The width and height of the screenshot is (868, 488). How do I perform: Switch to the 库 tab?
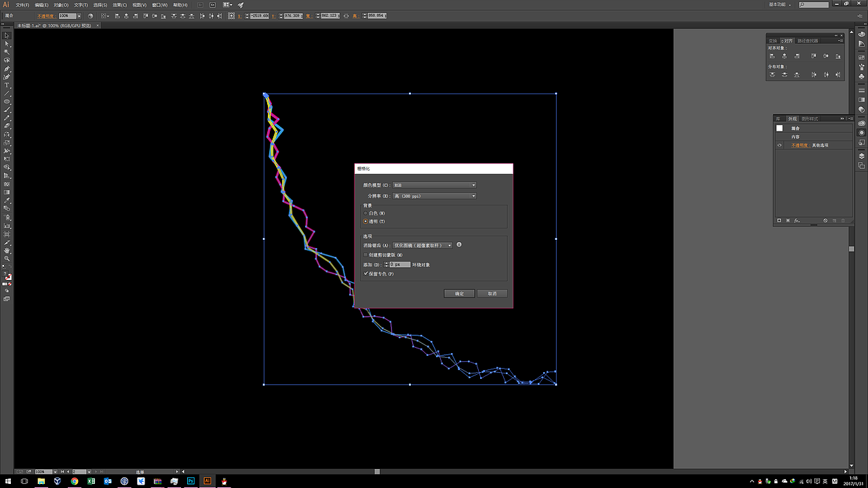click(x=778, y=119)
